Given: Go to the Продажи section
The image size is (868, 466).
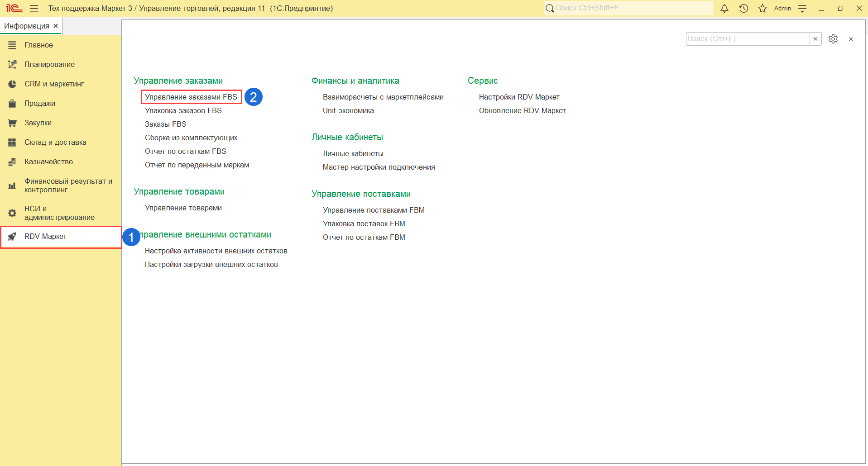Looking at the screenshot, I should [x=40, y=104].
